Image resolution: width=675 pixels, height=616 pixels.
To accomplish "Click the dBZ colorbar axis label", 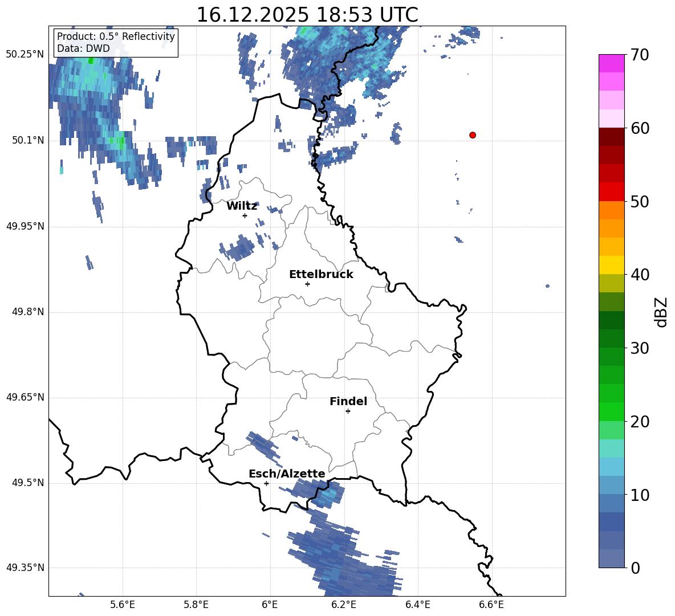I will [x=661, y=312].
